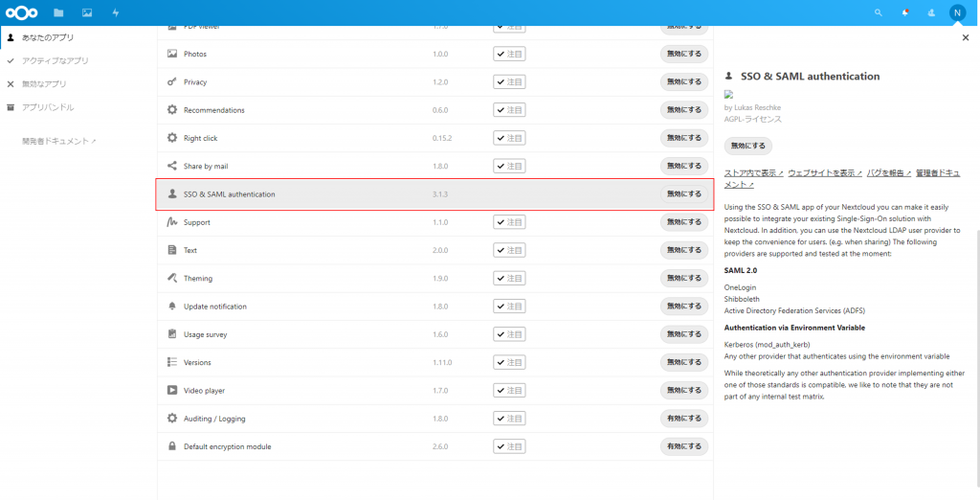The width and height of the screenshot is (980, 500).
Task: Open the notifications bell icon
Action: [905, 12]
